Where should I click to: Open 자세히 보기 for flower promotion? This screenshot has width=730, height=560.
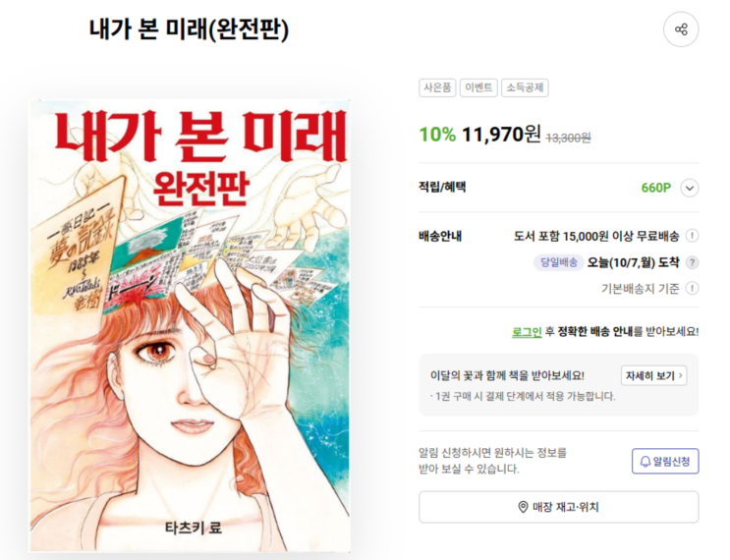(653, 375)
